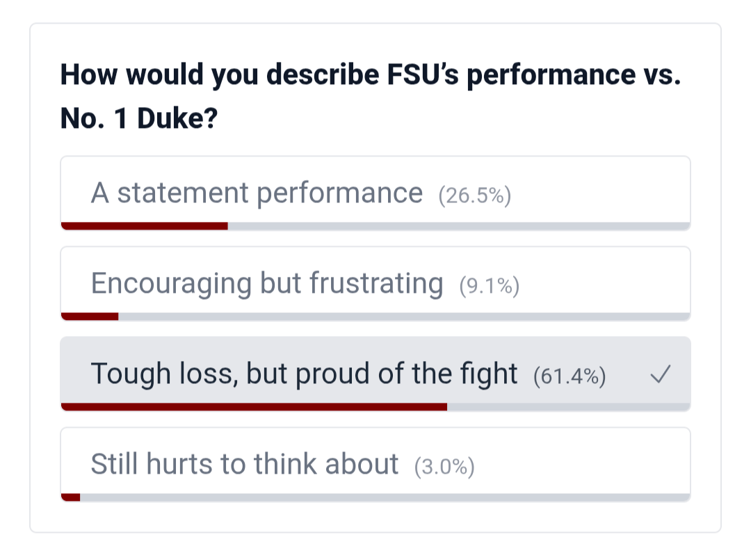Click the checkmark icon on the selected option
The height and width of the screenshot is (560, 751).
[x=660, y=376]
